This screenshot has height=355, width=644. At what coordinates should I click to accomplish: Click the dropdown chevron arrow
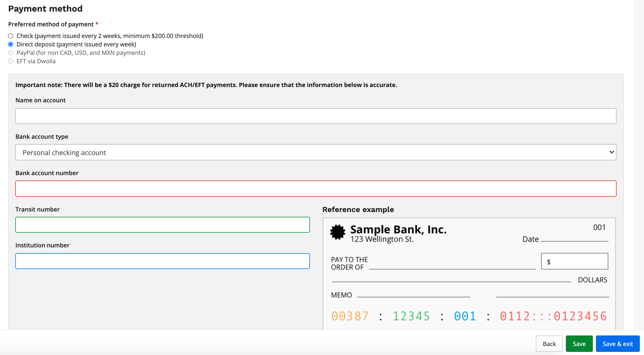coord(611,152)
